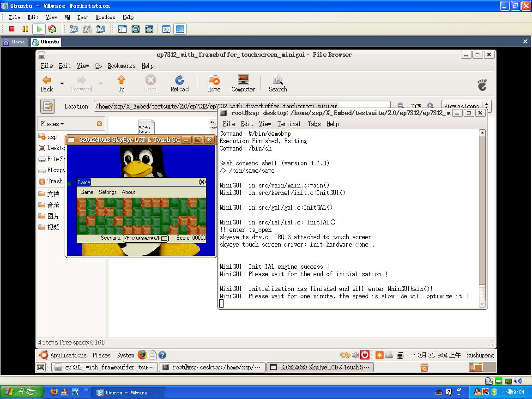
Task: Open GNOME Applications menu
Action: (63, 355)
